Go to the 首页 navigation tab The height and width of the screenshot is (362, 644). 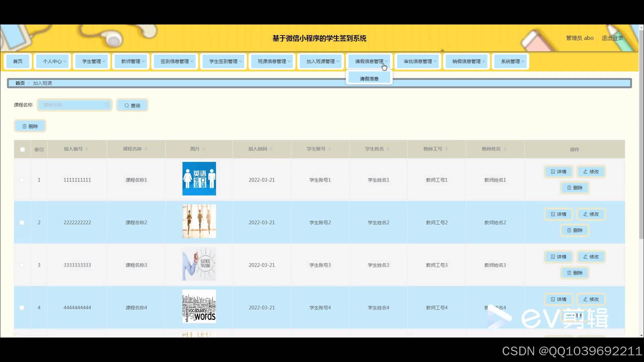click(18, 61)
